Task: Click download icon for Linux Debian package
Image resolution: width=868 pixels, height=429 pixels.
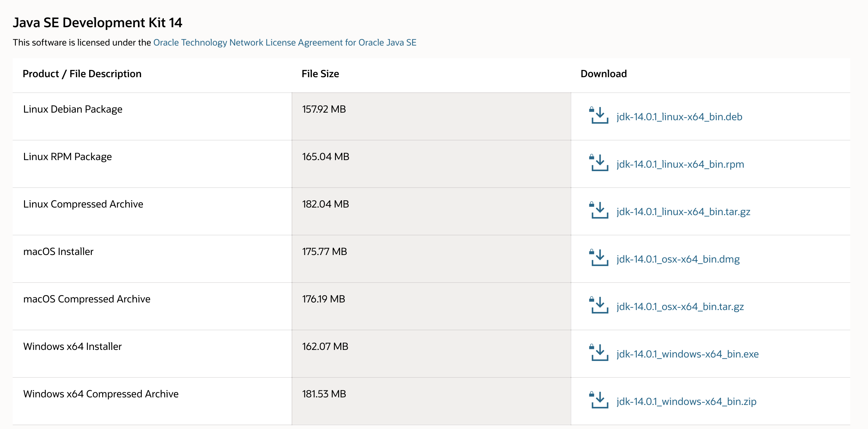Action: [599, 115]
